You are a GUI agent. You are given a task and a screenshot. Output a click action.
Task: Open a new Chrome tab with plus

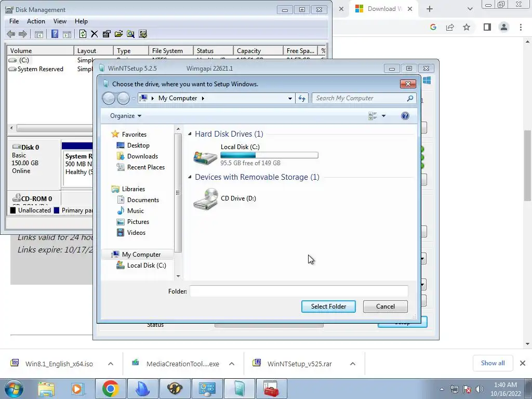click(430, 9)
